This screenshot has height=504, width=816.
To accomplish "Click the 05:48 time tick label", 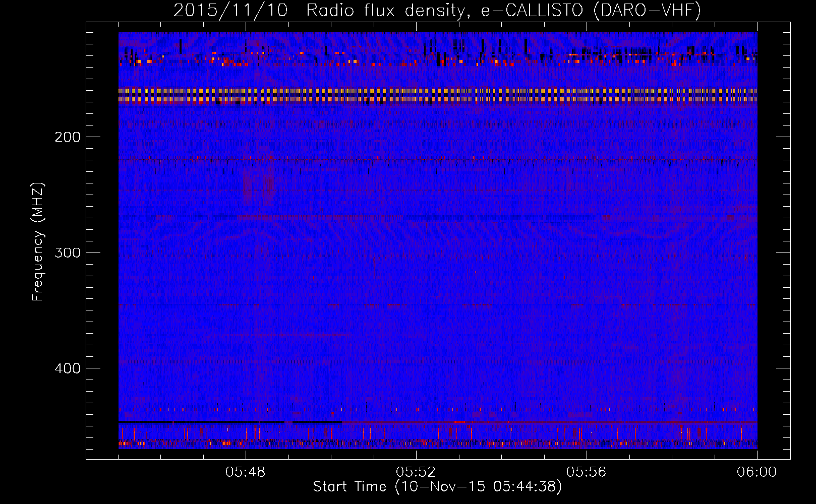I will pos(246,472).
